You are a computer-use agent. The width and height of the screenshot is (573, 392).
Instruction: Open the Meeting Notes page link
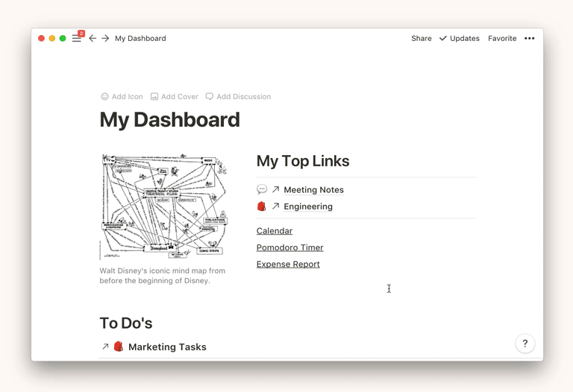click(313, 190)
